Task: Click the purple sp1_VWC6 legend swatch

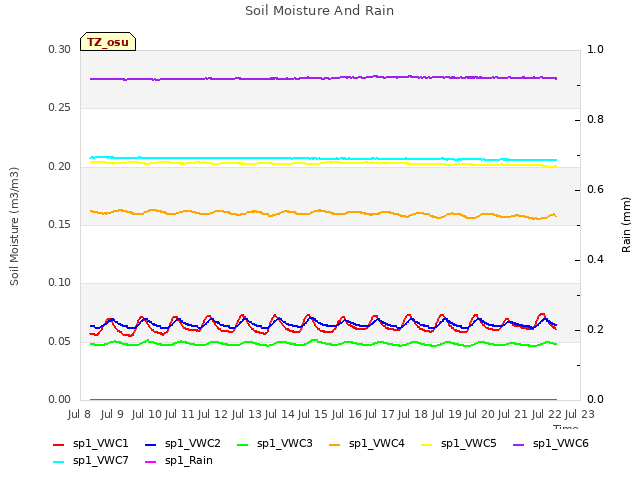Action: click(519, 444)
